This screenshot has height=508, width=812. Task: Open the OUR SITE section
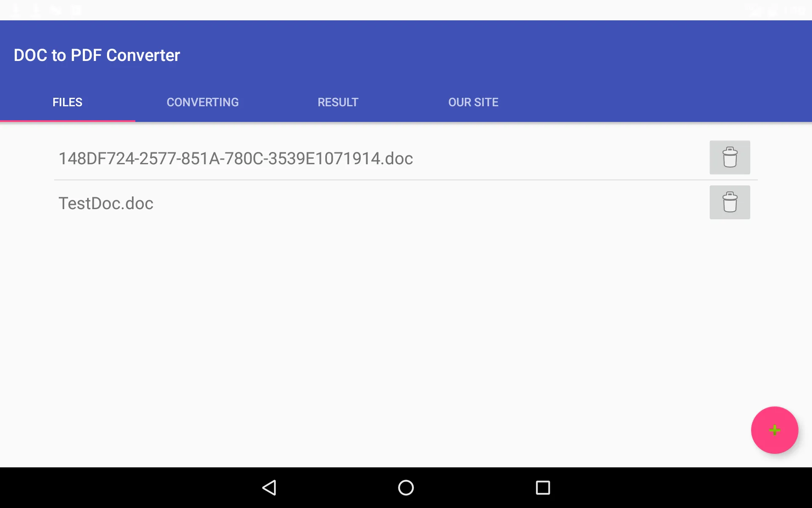tap(474, 102)
